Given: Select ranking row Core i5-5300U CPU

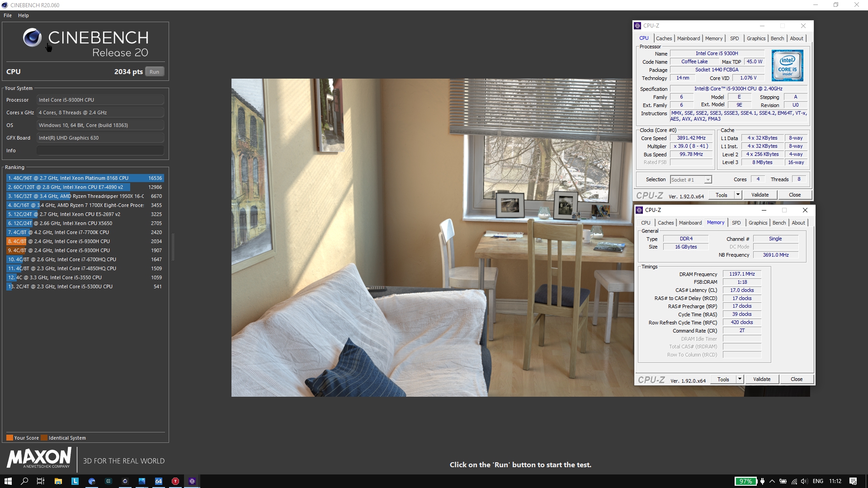Looking at the screenshot, I should pos(85,286).
